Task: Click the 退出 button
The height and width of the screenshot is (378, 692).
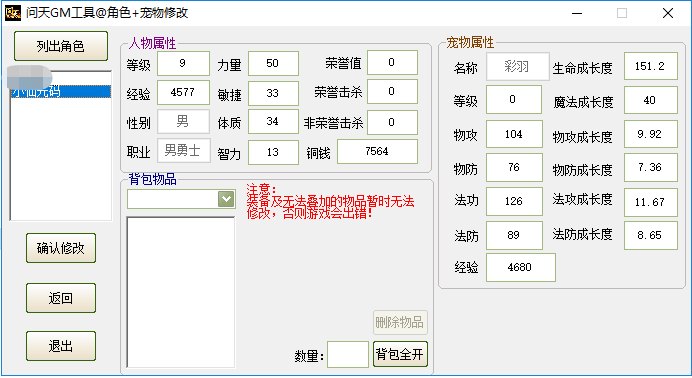Action: 61,346
